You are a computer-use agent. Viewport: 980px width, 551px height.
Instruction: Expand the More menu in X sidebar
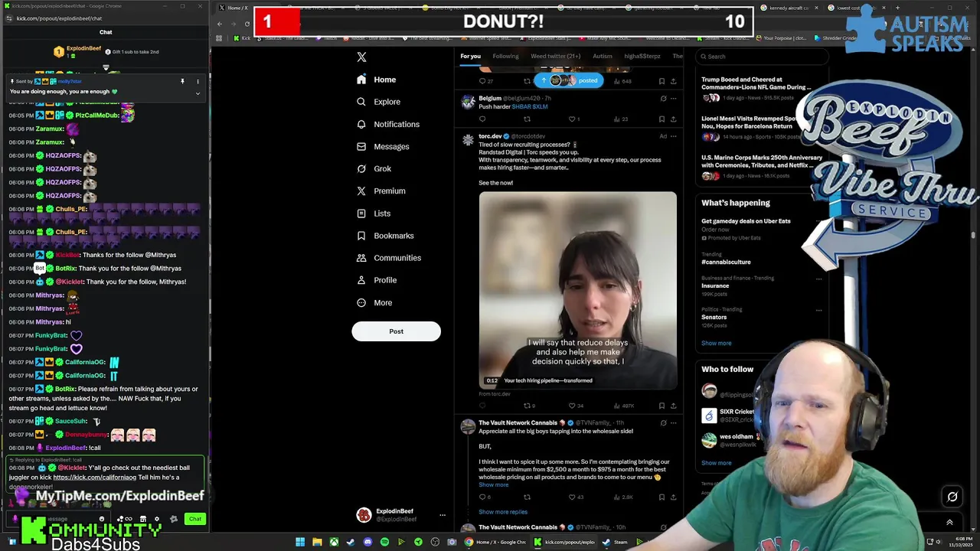(x=374, y=302)
